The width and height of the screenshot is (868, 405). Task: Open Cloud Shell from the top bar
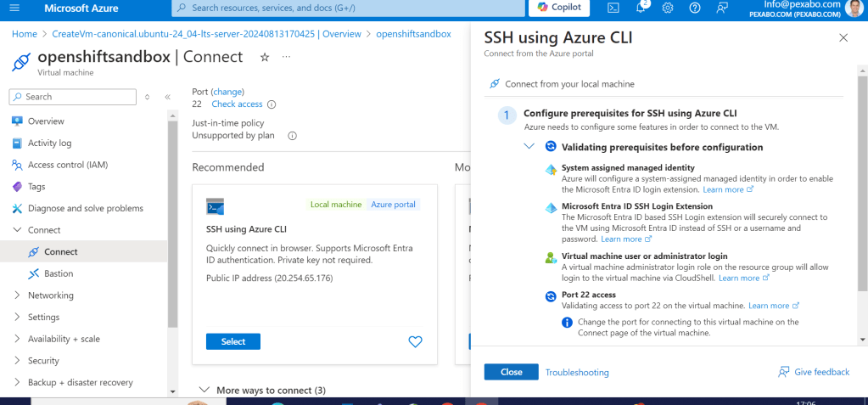click(613, 8)
